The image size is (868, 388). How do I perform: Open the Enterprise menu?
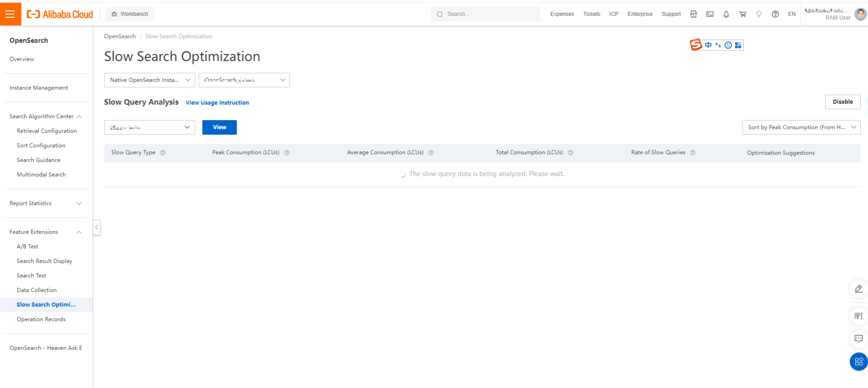pyautogui.click(x=640, y=14)
